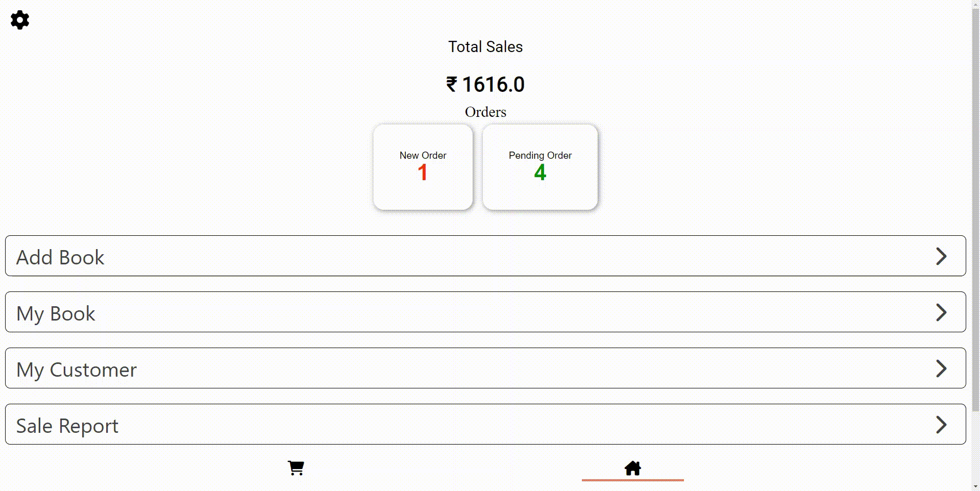The height and width of the screenshot is (491, 980).
Task: Click the home icon in bottom navigation
Action: click(x=632, y=468)
